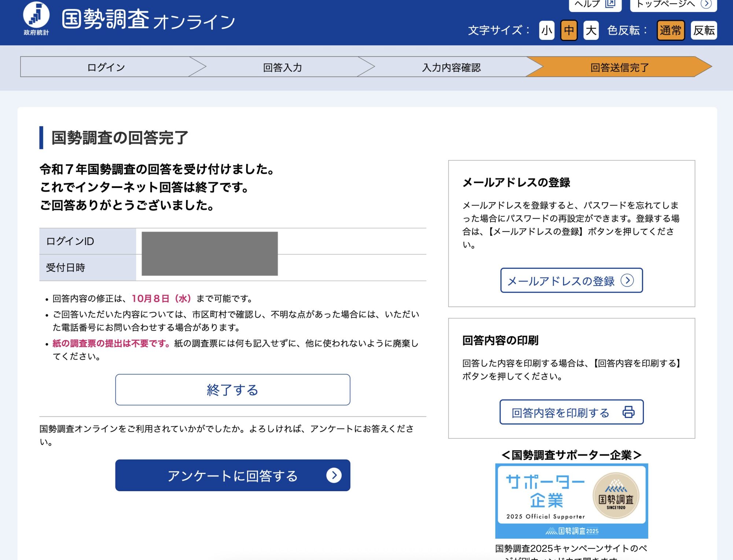The width and height of the screenshot is (733, 560).
Task: Click the 回答送信完了 orange step
Action: (x=619, y=67)
